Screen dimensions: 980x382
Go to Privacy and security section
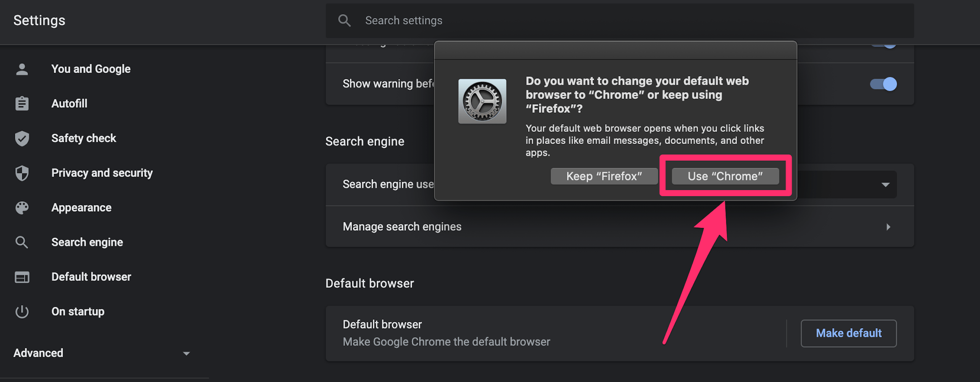tap(102, 173)
